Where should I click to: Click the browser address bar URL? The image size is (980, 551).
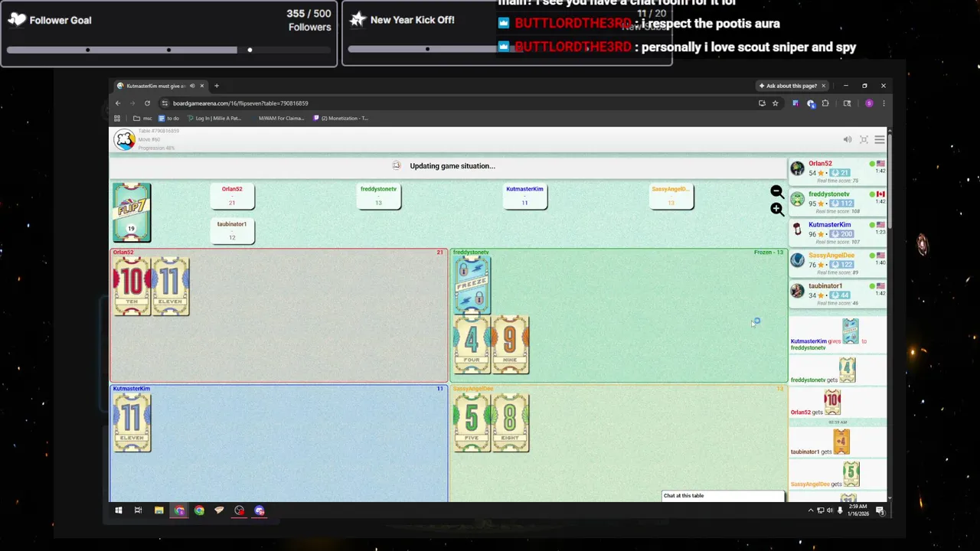pos(240,103)
